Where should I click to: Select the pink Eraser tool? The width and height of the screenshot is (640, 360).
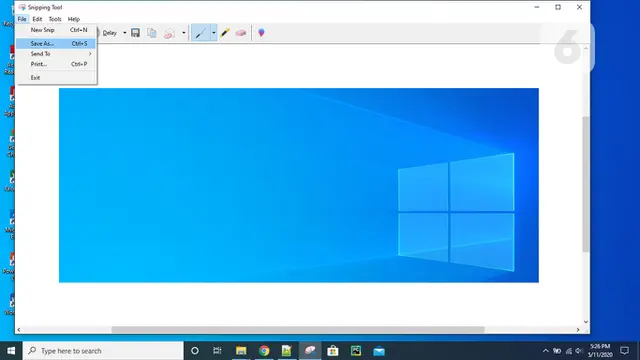(241, 33)
